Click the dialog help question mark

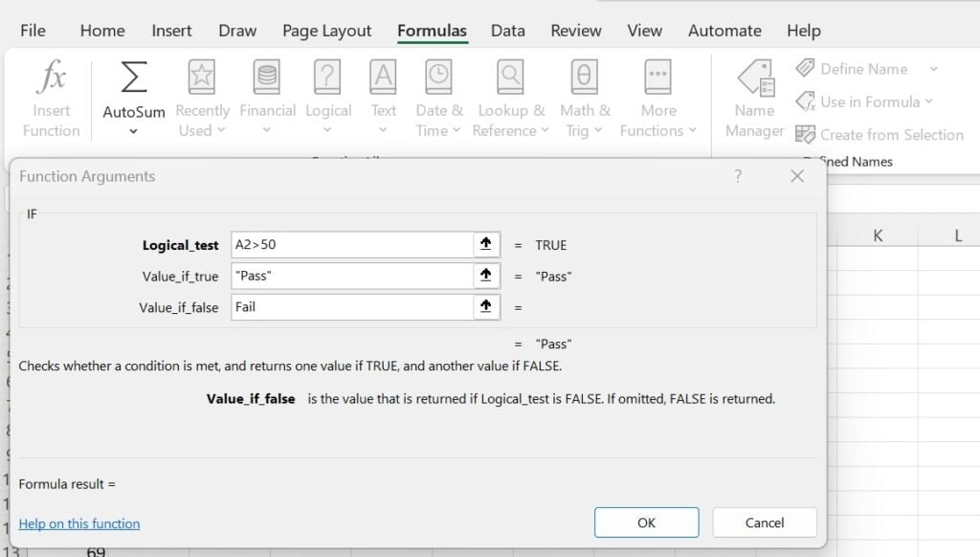point(738,176)
